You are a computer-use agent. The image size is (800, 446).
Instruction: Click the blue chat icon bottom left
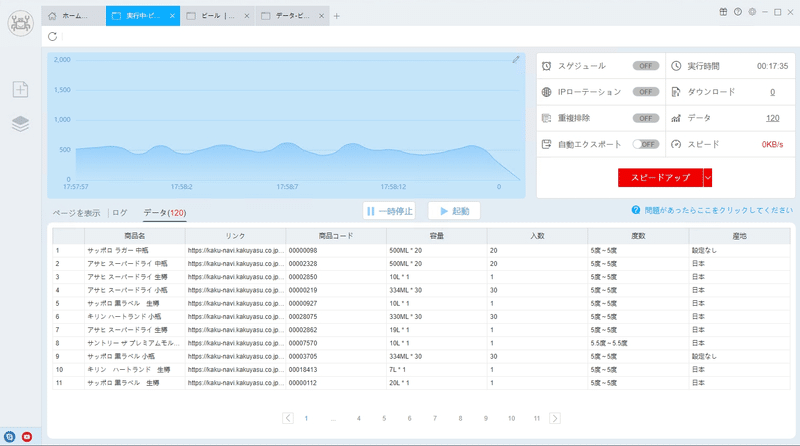10,437
